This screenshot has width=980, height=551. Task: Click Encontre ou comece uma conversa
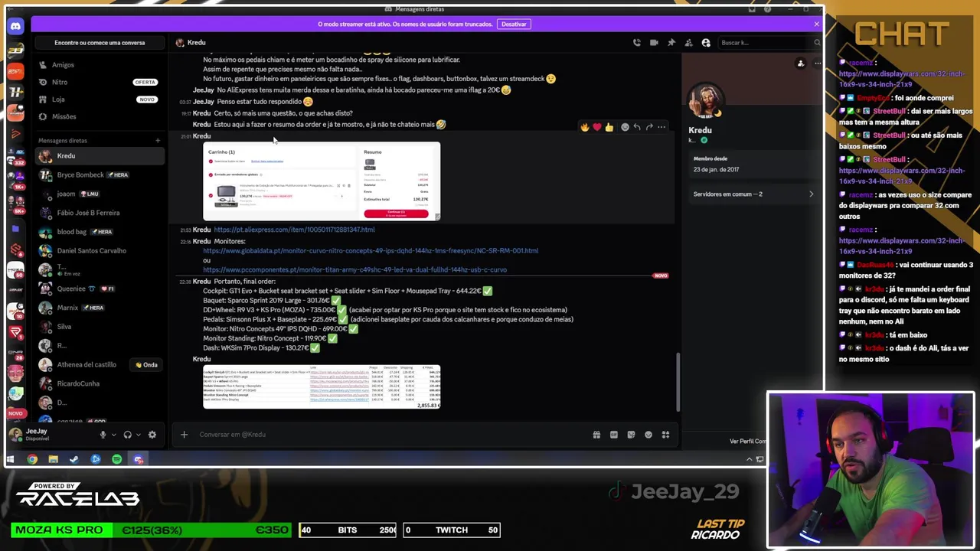click(x=100, y=43)
